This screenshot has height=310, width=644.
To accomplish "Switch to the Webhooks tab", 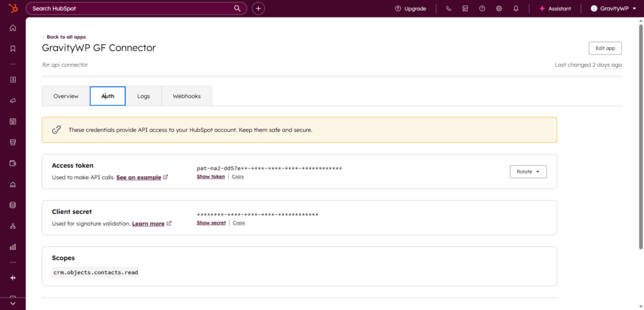I will click(186, 96).
